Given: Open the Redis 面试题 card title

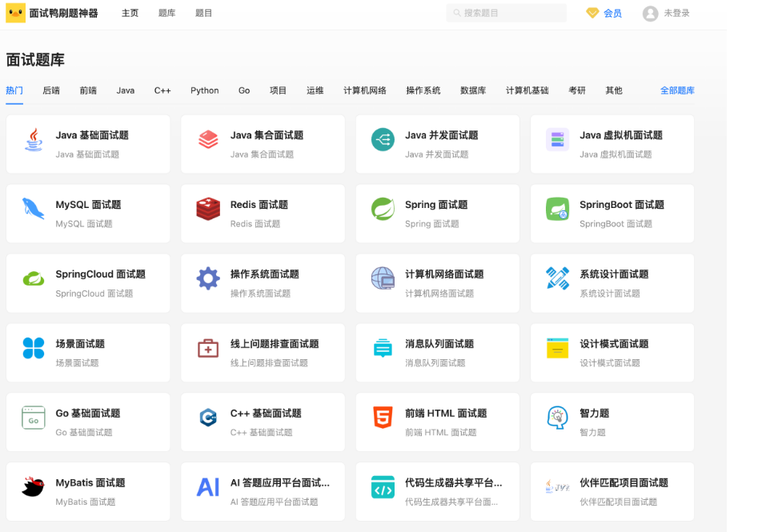Looking at the screenshot, I should point(259,205).
